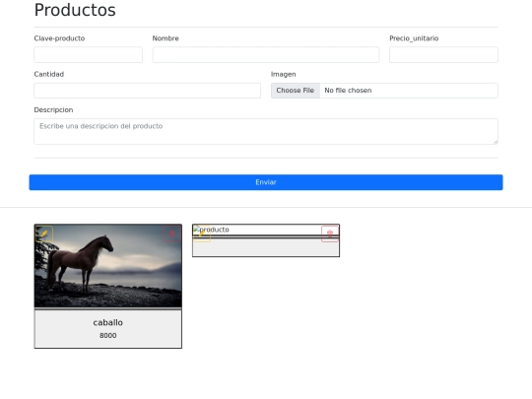The height and width of the screenshot is (399, 532).
Task: Click the textarea resize handle corner
Action: tap(496, 142)
